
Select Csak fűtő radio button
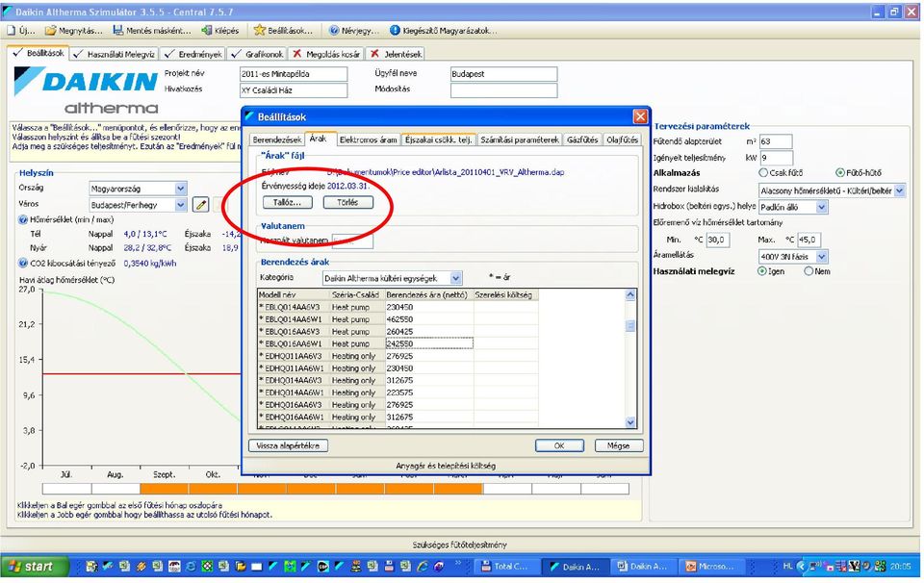[763, 173]
